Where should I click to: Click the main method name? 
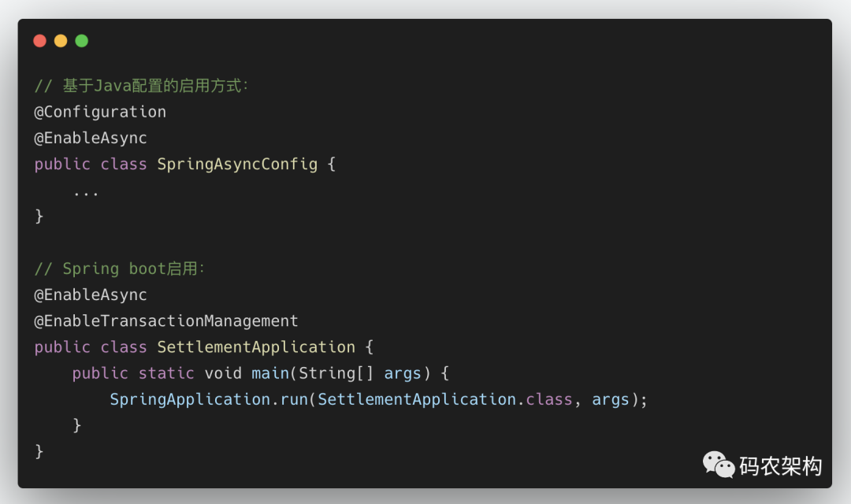point(270,372)
